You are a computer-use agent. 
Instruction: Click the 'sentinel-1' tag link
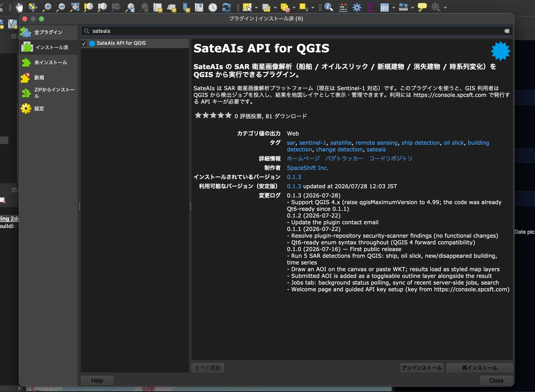click(313, 143)
